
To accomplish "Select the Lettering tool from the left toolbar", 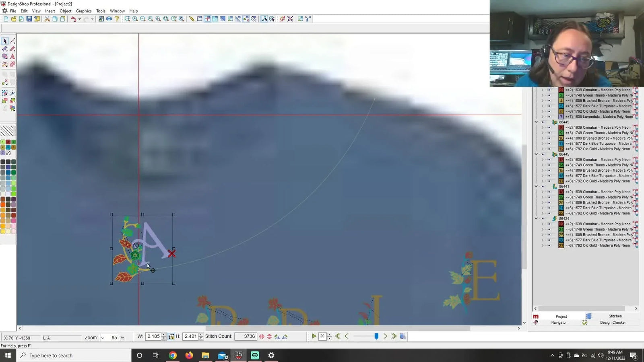I will click(x=12, y=57).
